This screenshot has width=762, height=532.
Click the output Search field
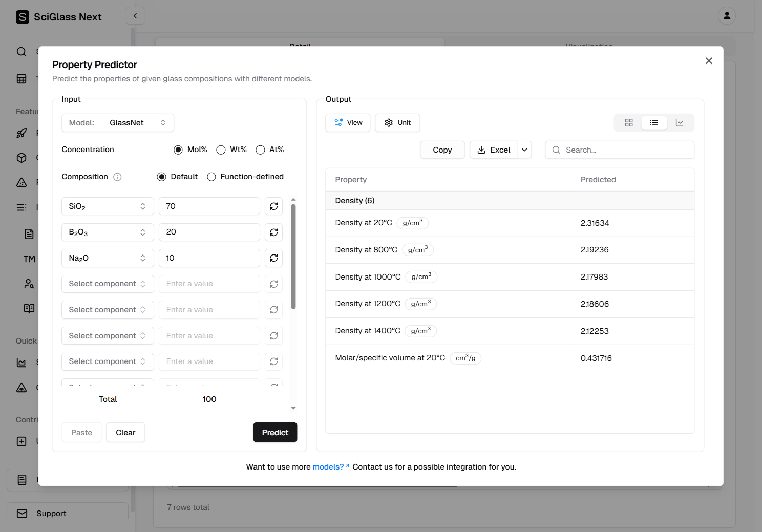click(620, 150)
